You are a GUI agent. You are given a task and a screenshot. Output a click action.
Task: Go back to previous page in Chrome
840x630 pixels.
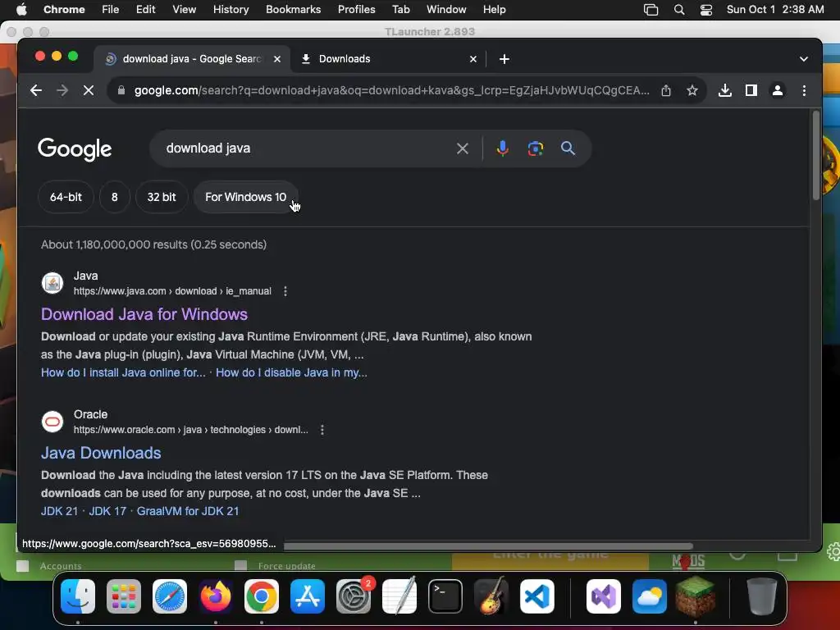36,90
